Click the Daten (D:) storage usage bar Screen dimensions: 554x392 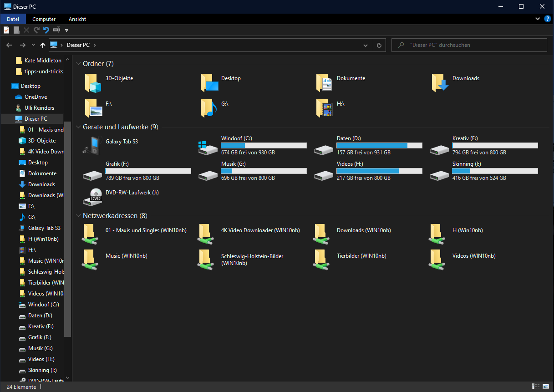379,145
